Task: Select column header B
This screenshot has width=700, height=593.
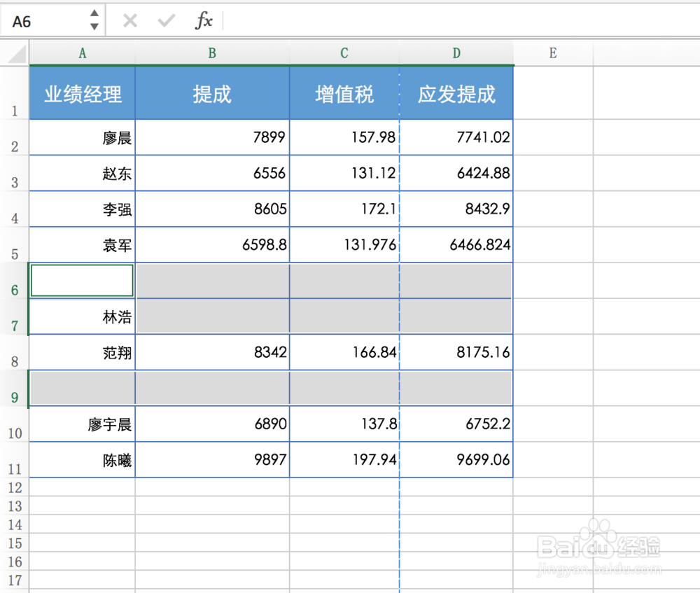Action: click(212, 53)
